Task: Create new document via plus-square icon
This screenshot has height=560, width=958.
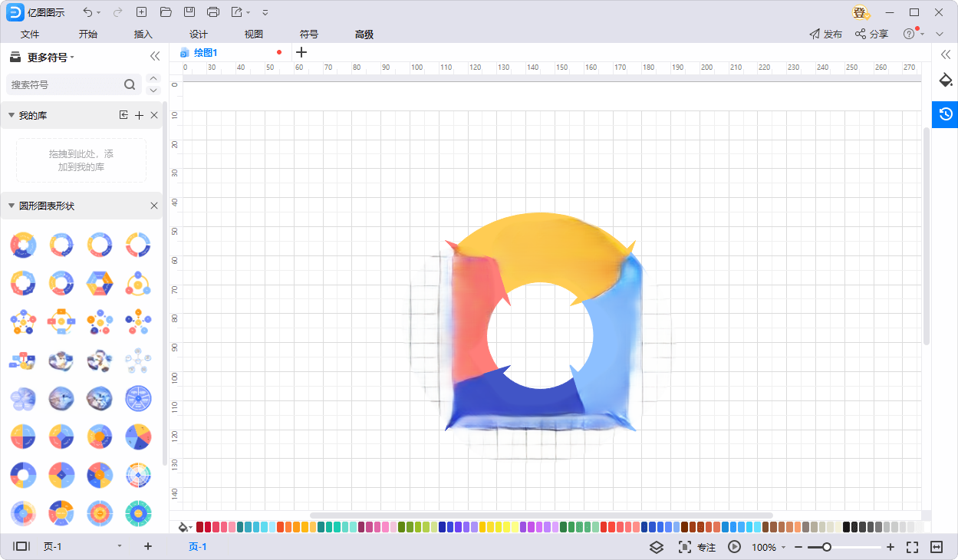Action: [141, 12]
